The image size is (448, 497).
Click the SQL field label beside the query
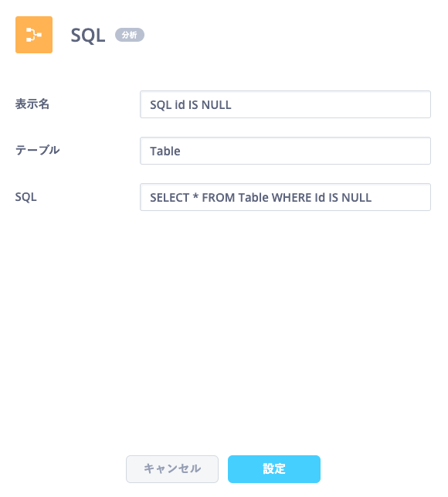pyautogui.click(x=26, y=197)
